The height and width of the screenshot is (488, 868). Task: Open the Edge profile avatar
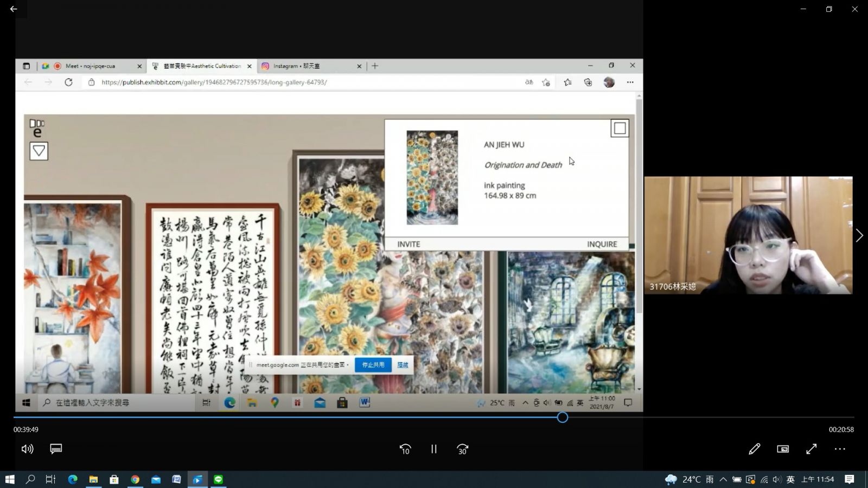[609, 82]
